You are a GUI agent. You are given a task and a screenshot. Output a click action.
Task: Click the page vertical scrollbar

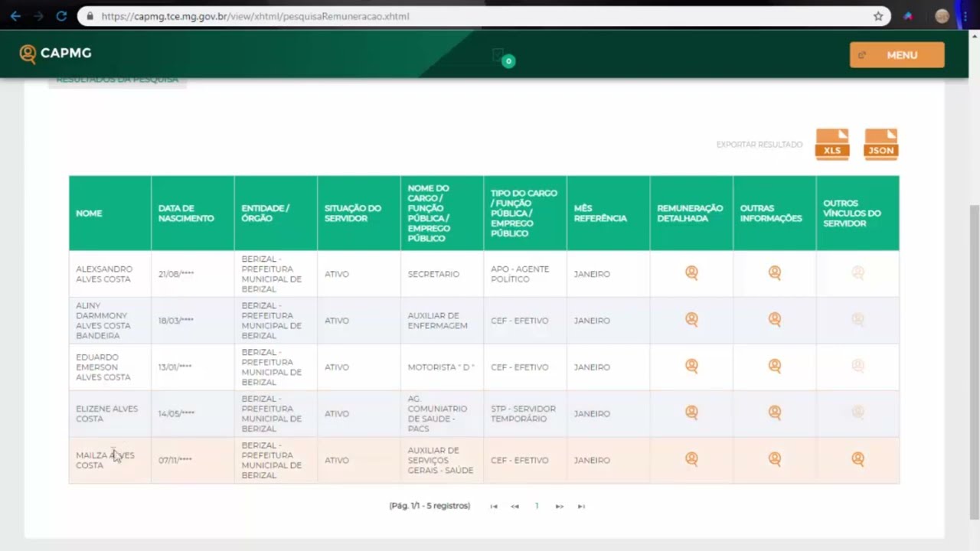pyautogui.click(x=974, y=362)
